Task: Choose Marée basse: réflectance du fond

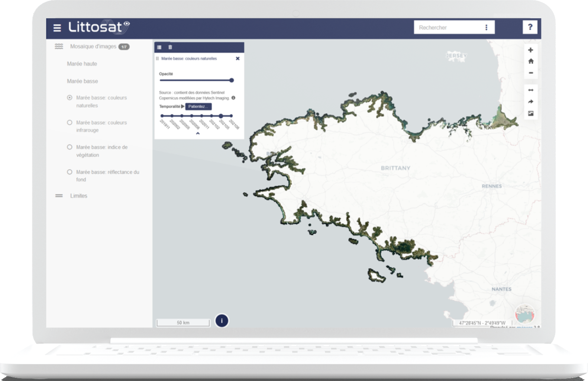Action: pos(69,172)
